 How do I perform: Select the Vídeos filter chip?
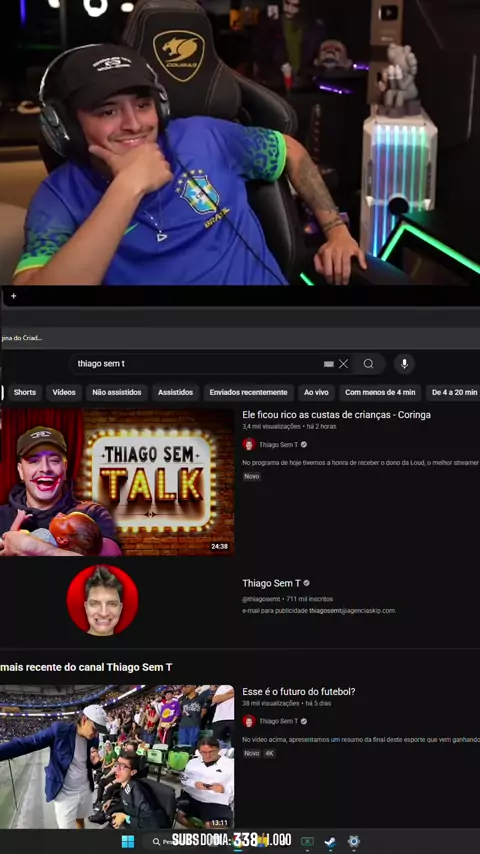coord(64,392)
